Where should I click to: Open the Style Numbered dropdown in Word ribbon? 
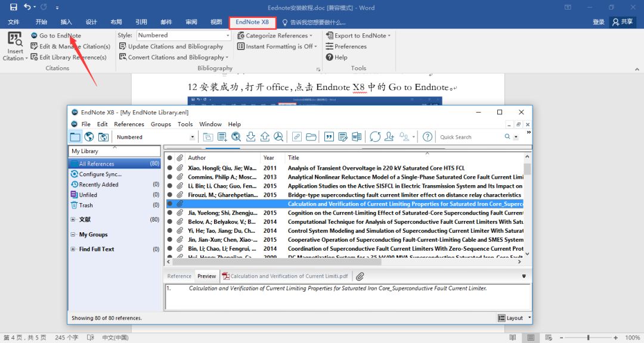click(228, 35)
